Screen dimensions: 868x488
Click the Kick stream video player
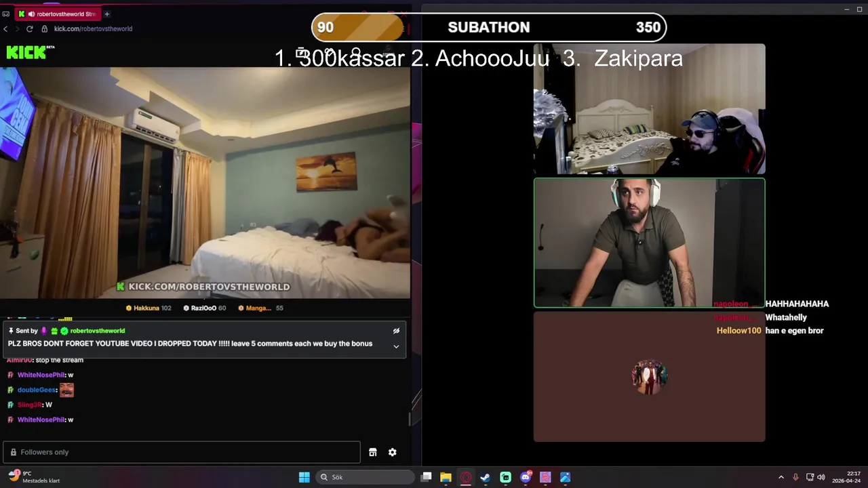[205, 182]
